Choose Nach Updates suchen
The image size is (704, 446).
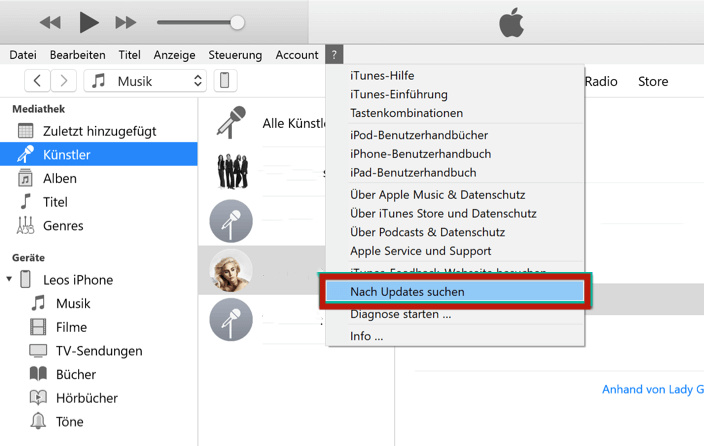(454, 291)
